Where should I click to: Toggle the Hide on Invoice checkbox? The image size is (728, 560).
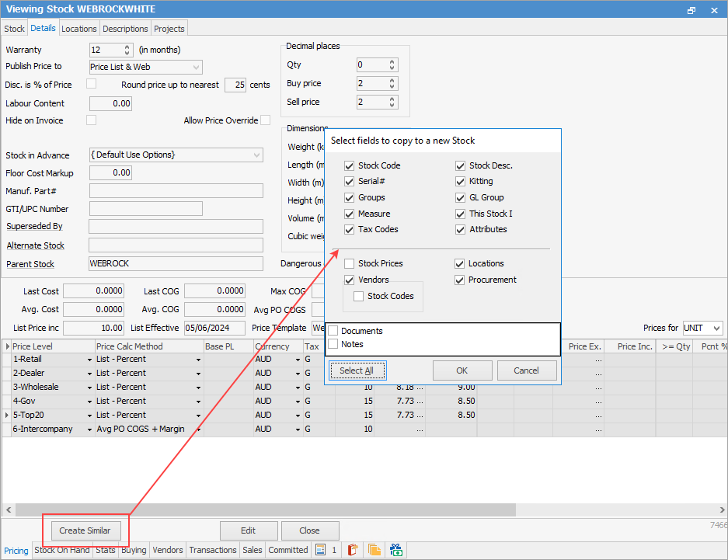[91, 120]
